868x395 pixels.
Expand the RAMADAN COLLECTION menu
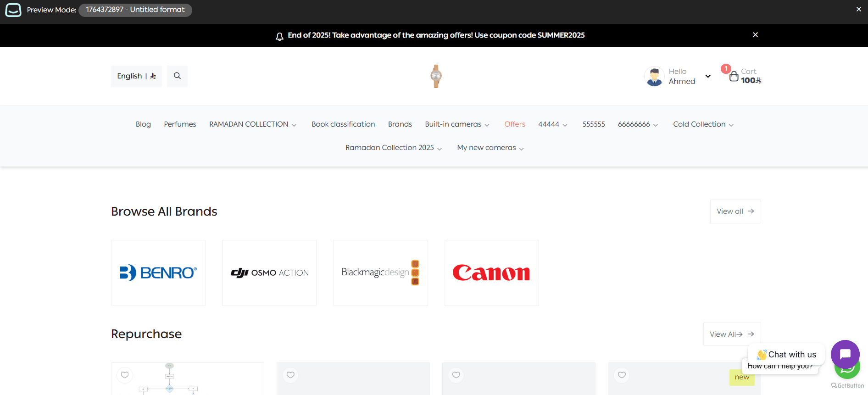click(x=252, y=124)
